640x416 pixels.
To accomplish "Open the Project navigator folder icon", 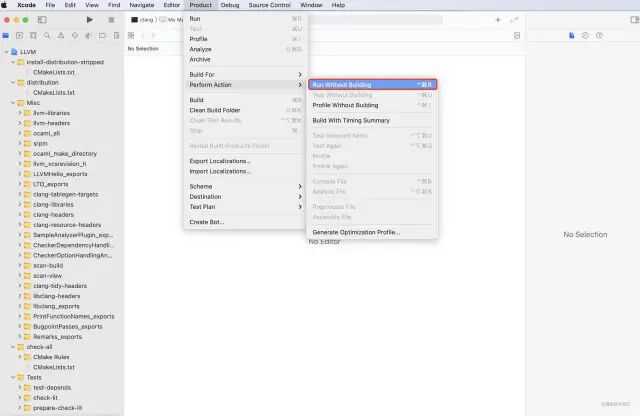I will [x=6, y=36].
